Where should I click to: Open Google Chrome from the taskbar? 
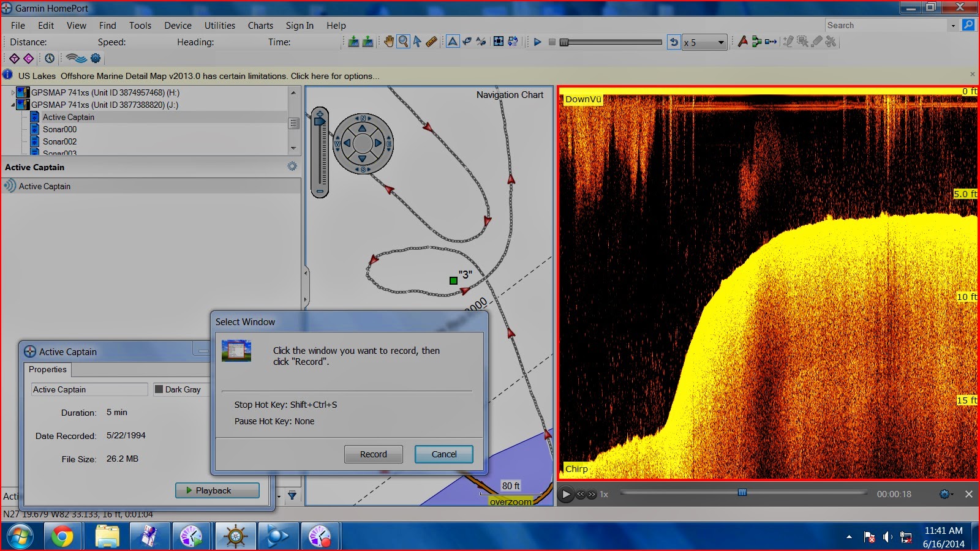point(62,537)
